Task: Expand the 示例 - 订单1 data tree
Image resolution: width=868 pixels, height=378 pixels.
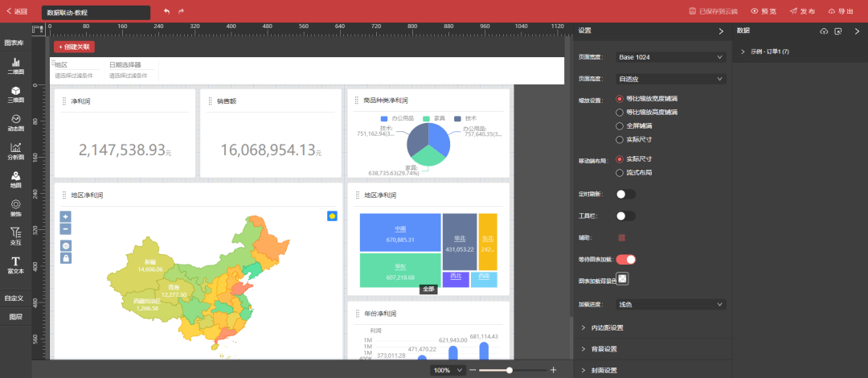Action: [x=743, y=51]
